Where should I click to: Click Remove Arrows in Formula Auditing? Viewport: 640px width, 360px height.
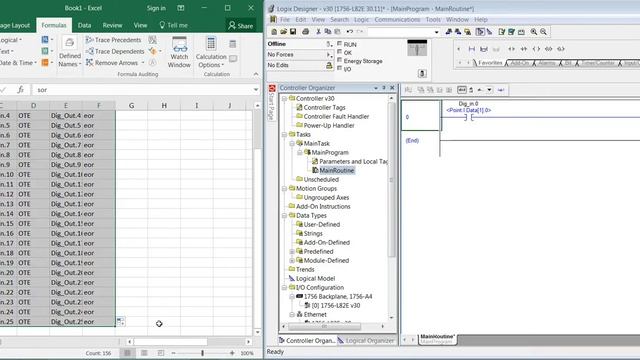(115, 63)
